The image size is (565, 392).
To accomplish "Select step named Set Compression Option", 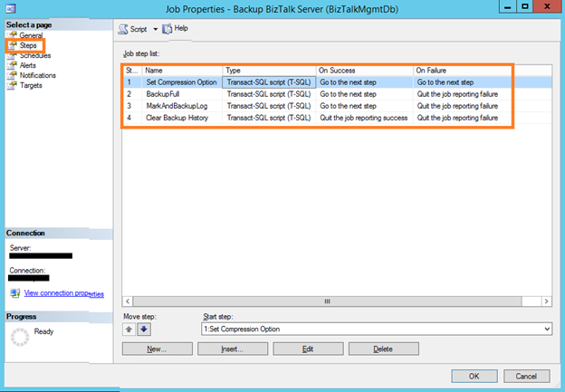I will coord(181,82).
